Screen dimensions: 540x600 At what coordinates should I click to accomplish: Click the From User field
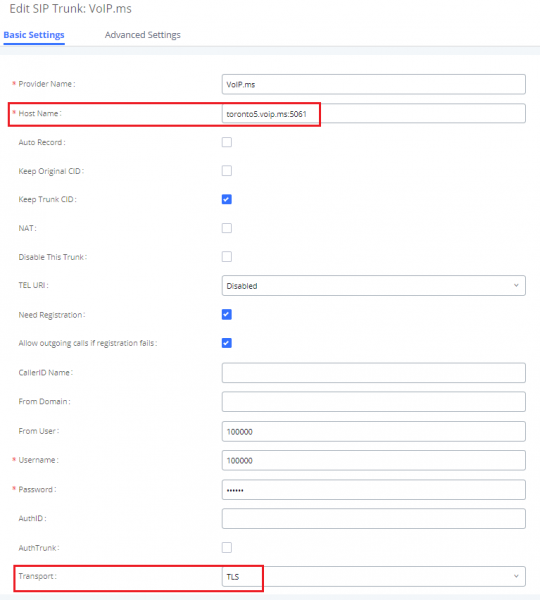click(x=374, y=431)
